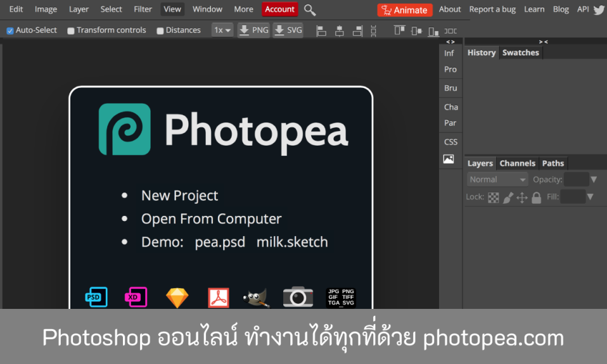Click the JPG PNG GIF formats icon

(341, 298)
